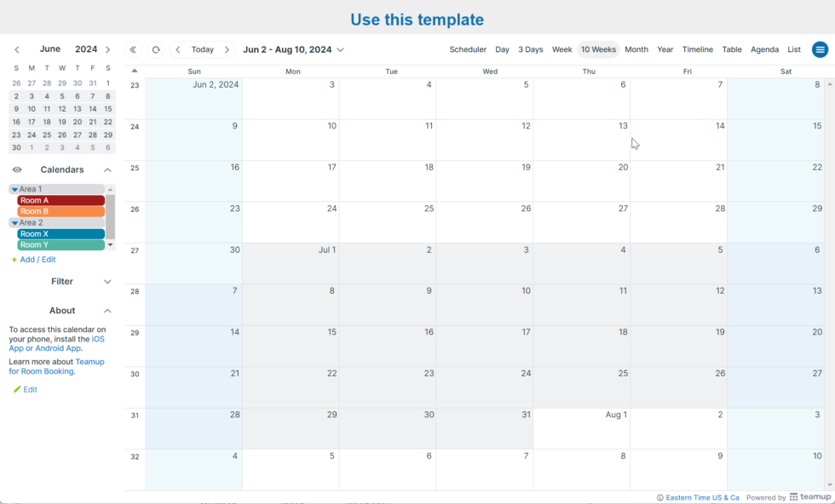Click the Use this template link
This screenshot has height=504, width=835.
click(x=417, y=19)
